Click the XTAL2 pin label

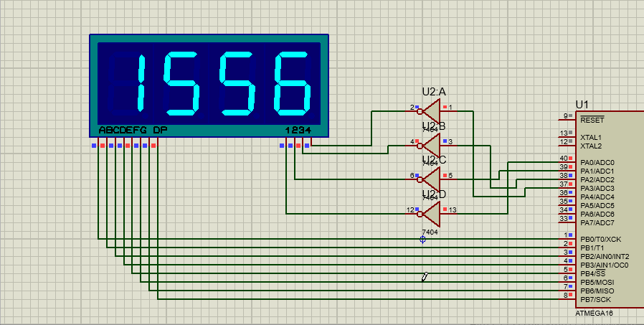coord(591,146)
